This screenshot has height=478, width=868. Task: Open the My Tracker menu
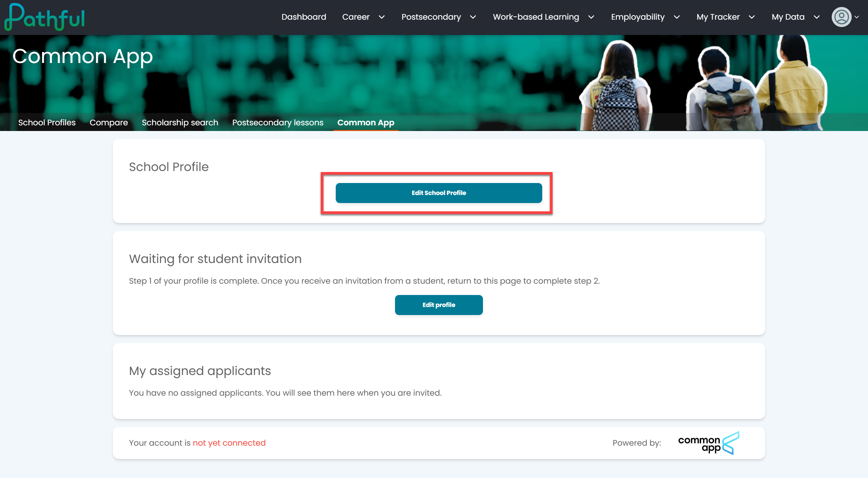(x=718, y=17)
